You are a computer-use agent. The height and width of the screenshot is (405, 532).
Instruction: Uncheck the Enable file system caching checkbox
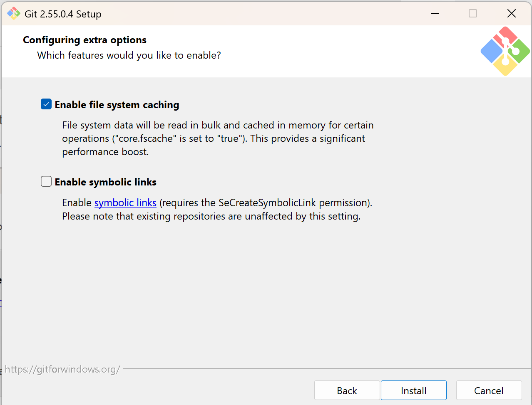click(46, 104)
